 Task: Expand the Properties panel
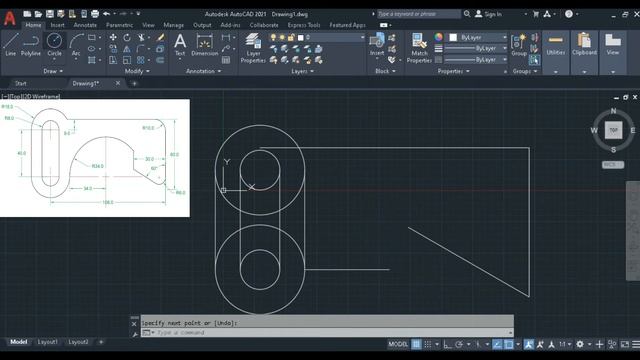click(453, 71)
